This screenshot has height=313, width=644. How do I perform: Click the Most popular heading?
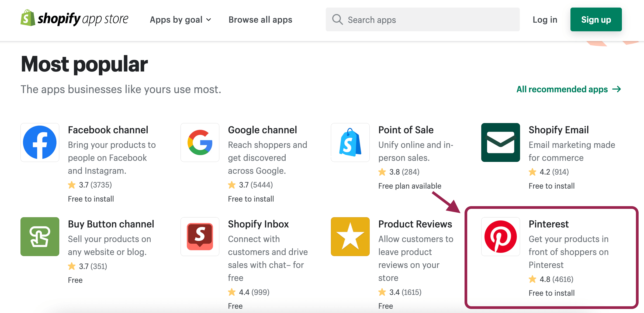[84, 64]
